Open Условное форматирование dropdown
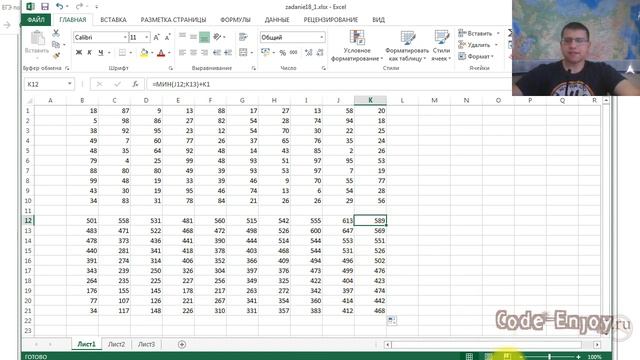 tap(357, 46)
